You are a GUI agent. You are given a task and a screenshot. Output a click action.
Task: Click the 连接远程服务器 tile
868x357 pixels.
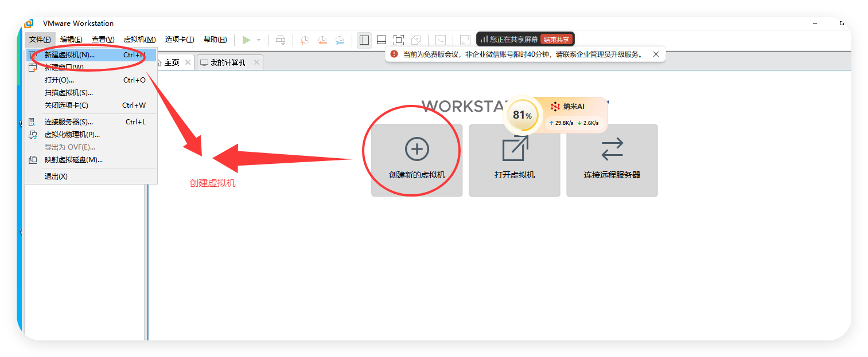pos(612,160)
